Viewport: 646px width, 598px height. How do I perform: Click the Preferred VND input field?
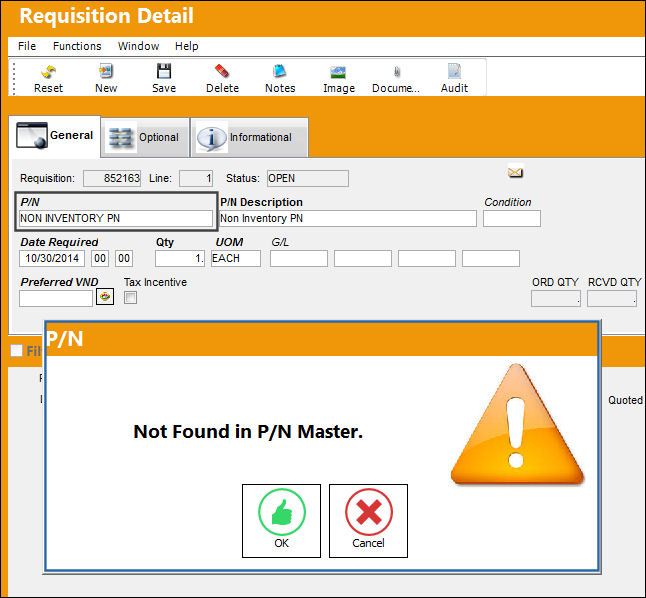(56, 298)
